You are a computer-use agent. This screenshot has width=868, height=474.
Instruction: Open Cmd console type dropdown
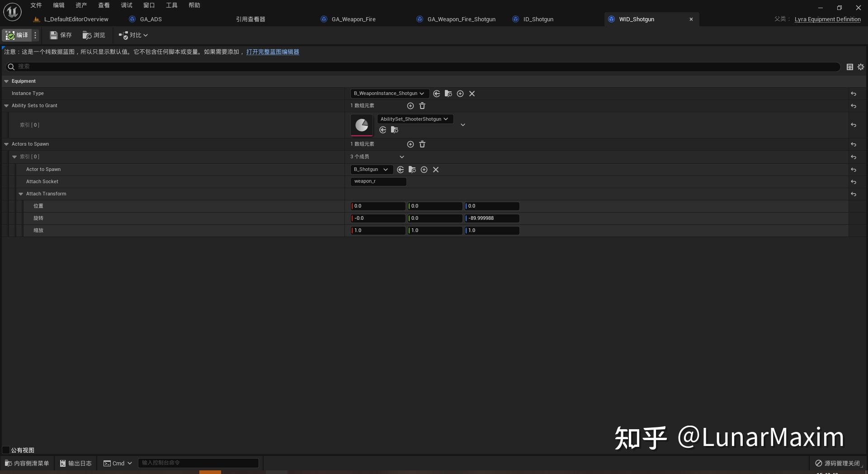point(118,463)
